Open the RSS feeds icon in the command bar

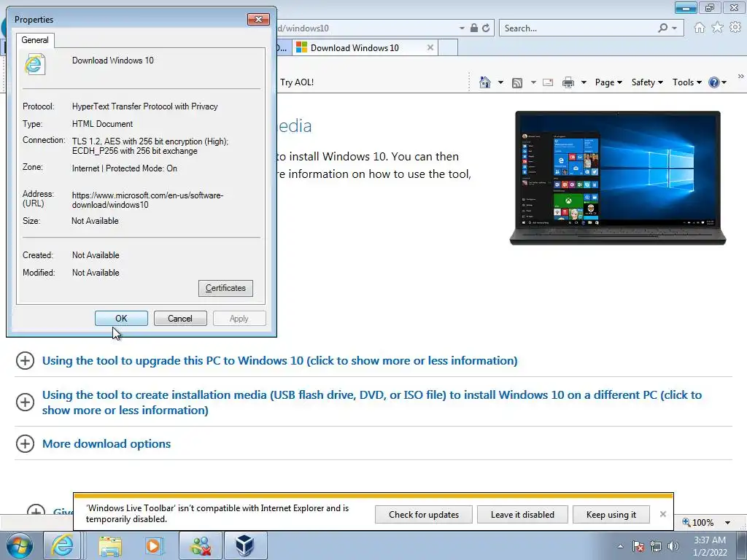coord(517,83)
